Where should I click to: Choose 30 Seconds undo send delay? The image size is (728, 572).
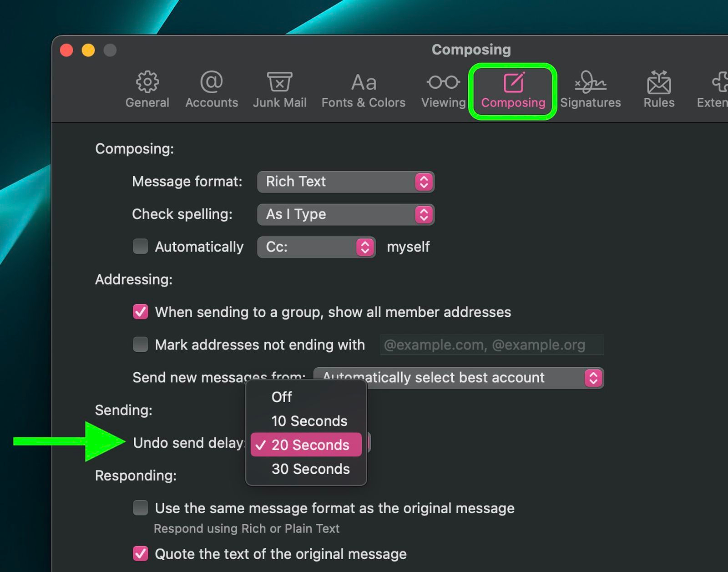click(306, 469)
